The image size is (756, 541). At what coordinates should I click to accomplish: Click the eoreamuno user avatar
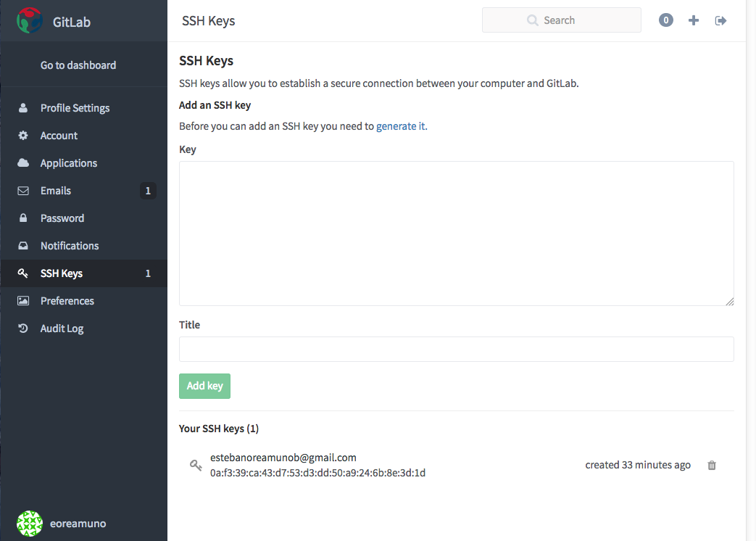click(30, 523)
